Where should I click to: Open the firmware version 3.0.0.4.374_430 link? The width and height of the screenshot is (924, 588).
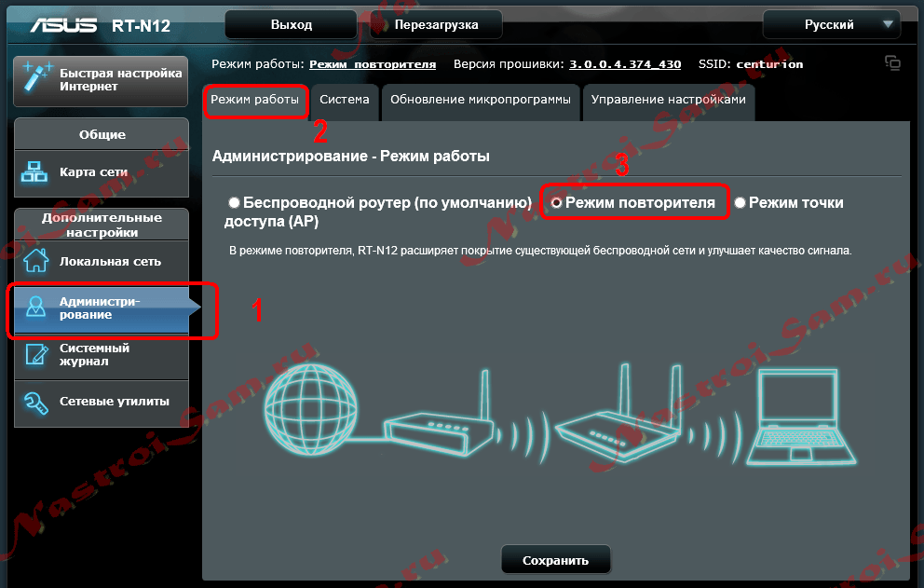[x=625, y=64]
